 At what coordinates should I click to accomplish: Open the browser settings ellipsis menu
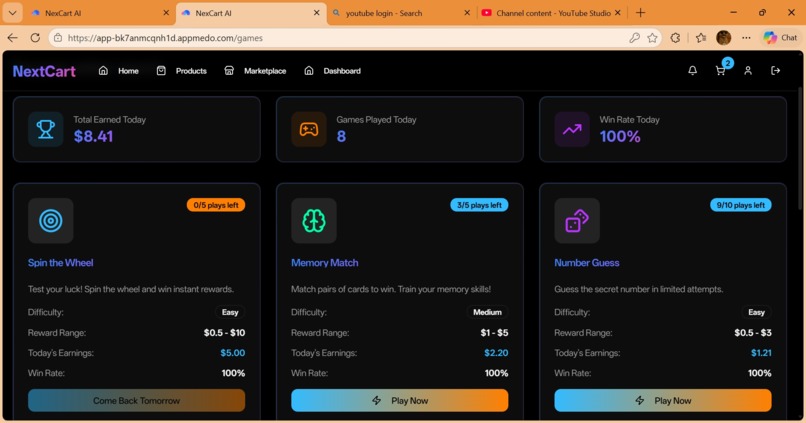746,38
